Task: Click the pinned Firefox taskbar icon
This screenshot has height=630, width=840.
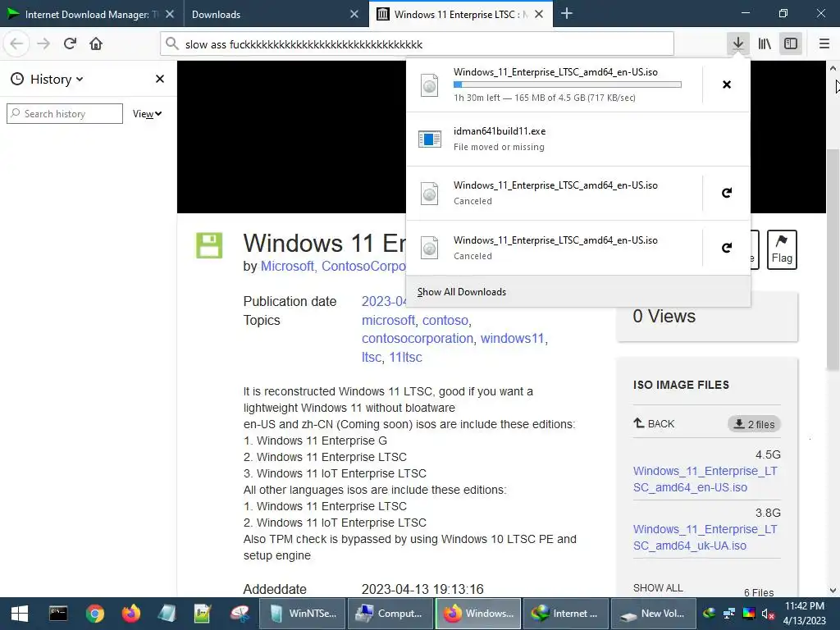Action: (130, 614)
